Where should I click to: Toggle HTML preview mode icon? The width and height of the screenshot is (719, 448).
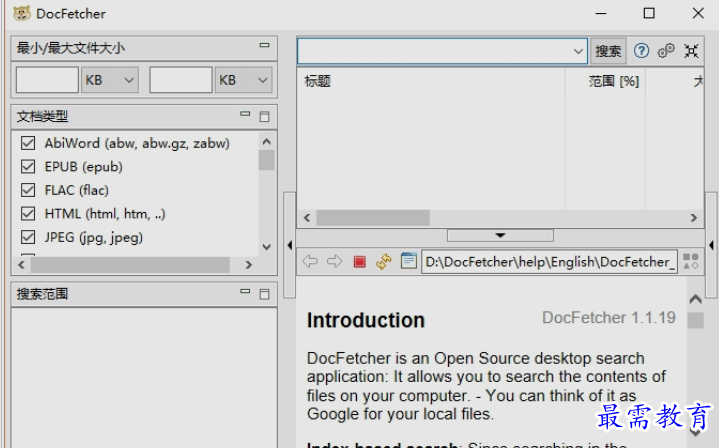pos(691,261)
